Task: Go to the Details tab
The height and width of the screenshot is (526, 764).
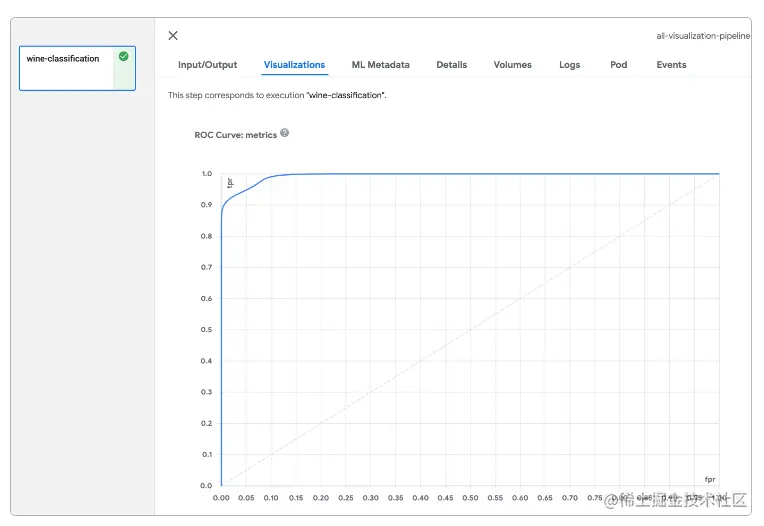Action: point(452,65)
